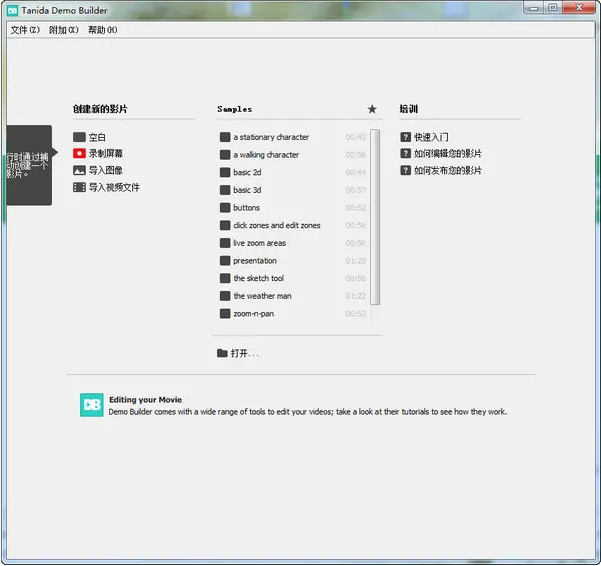Click the icon beside the weather man

pyautogui.click(x=225, y=296)
